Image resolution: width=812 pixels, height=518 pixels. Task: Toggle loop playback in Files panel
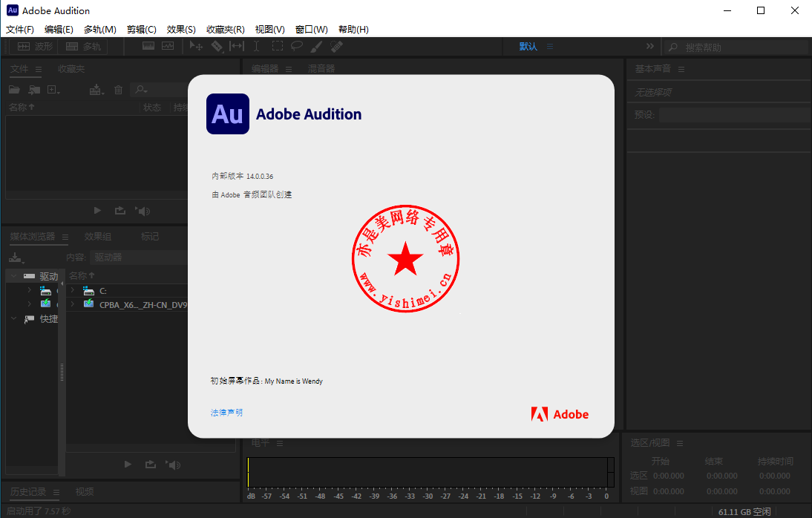(x=120, y=210)
